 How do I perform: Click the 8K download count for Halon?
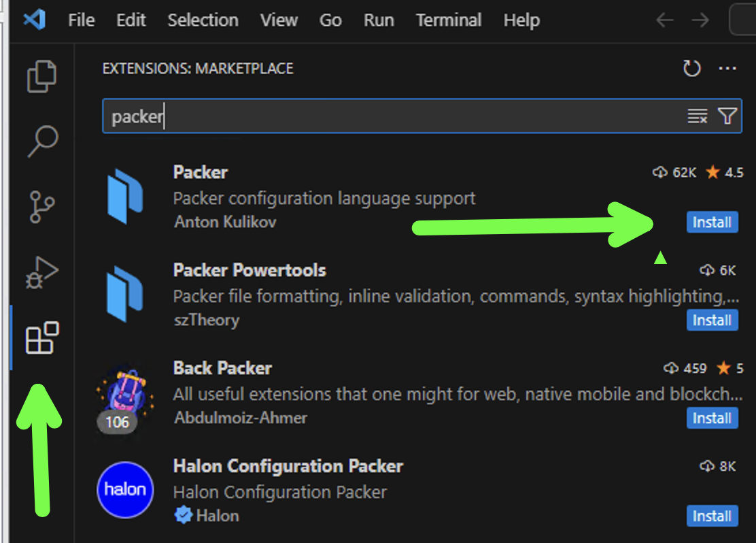tap(718, 466)
